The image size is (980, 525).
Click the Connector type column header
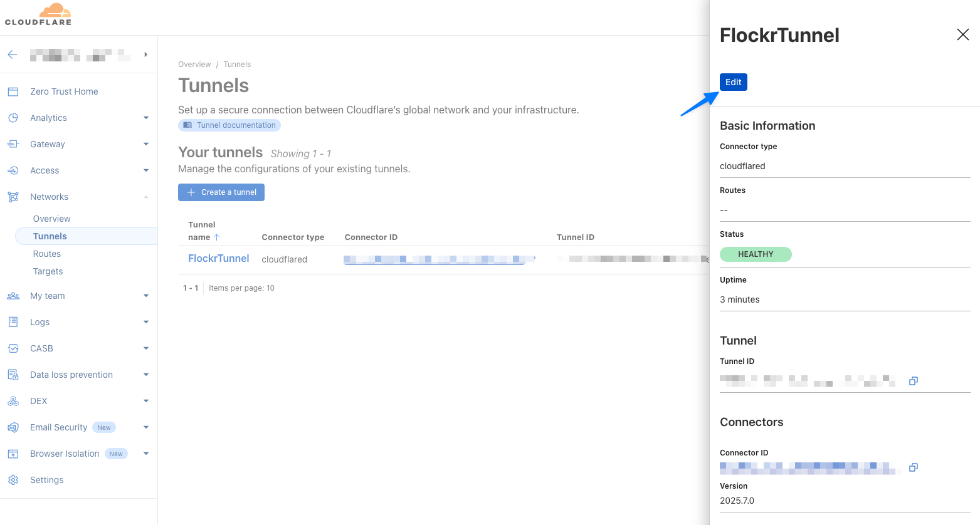click(x=293, y=237)
